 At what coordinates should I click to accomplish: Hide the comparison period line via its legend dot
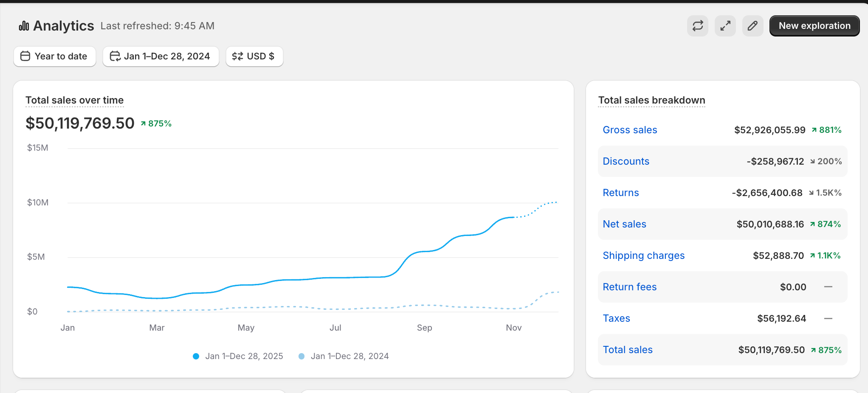click(x=302, y=356)
